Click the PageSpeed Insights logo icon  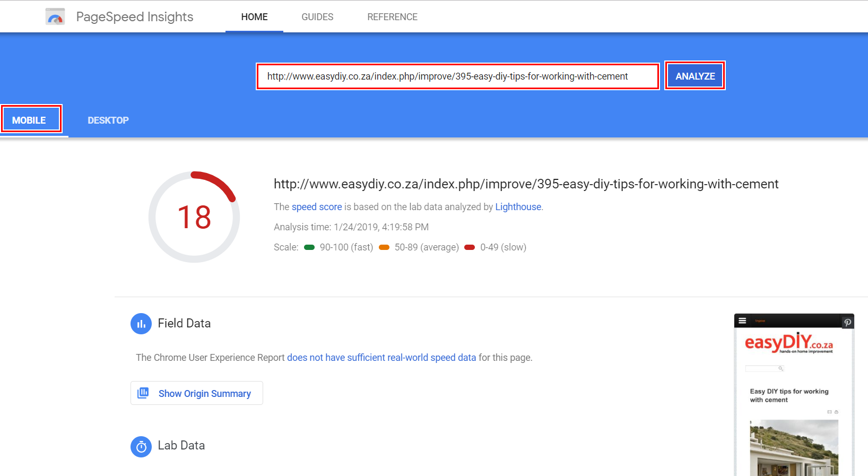point(55,16)
